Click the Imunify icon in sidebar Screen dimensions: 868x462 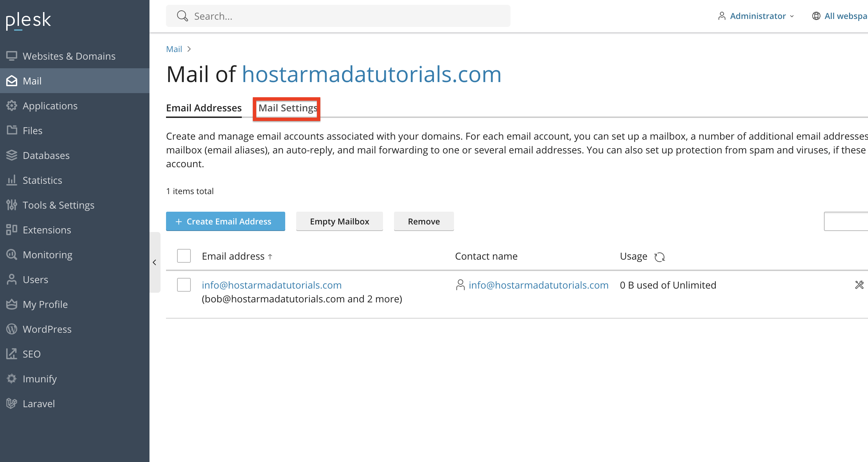12,379
